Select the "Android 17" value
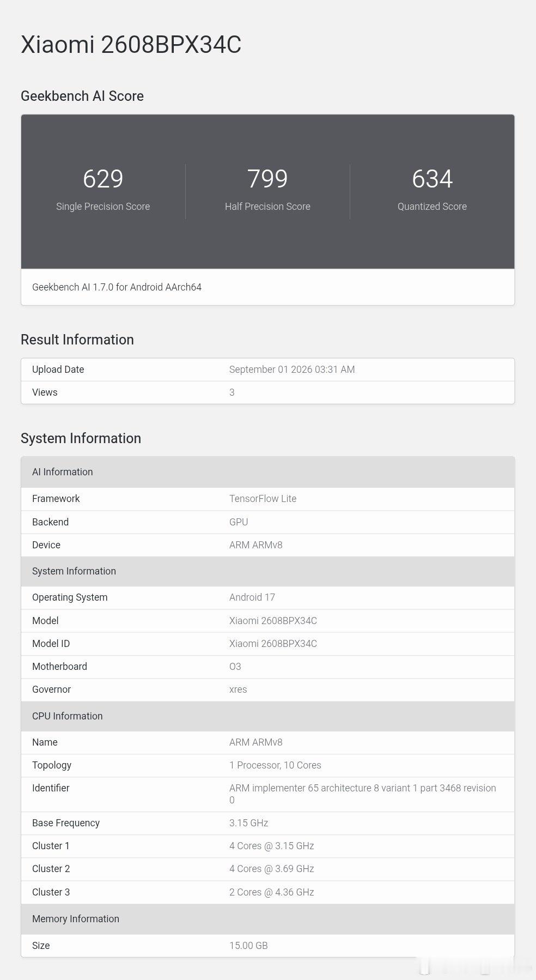The height and width of the screenshot is (980, 536). [x=252, y=597]
